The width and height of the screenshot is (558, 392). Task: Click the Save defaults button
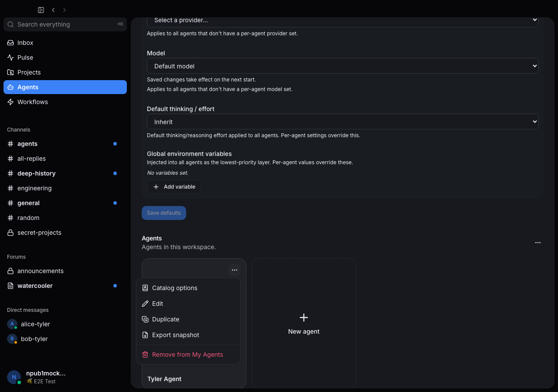[164, 213]
